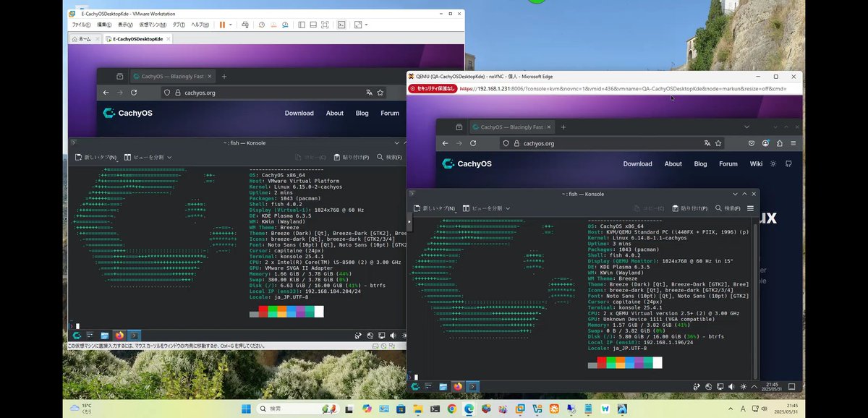
Task: Open new tab in VMware guest Firefox
Action: (224, 76)
